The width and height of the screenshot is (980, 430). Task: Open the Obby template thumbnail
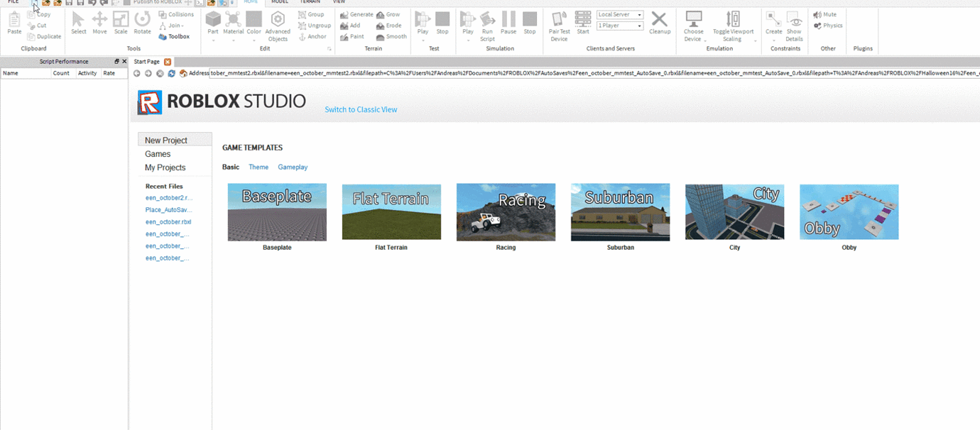[849, 212]
